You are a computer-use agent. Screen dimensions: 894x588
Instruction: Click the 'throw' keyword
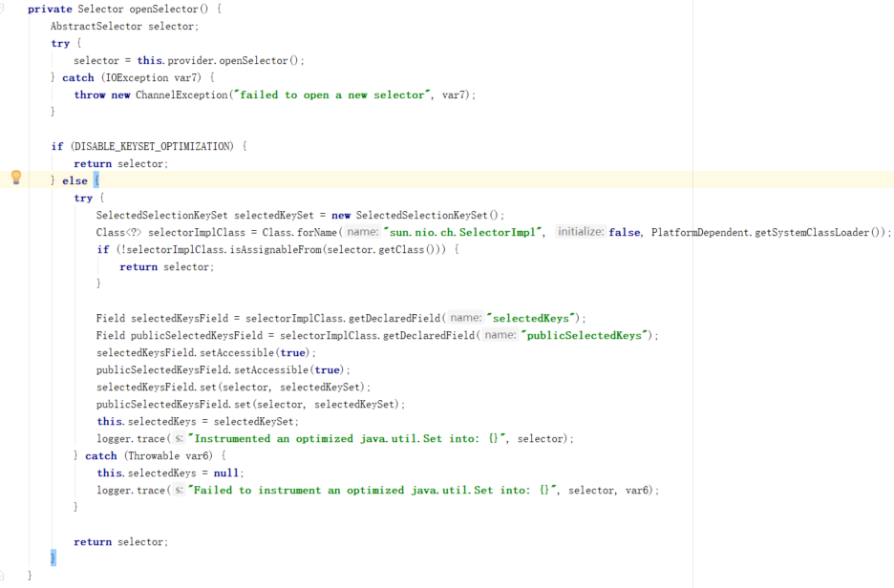90,95
